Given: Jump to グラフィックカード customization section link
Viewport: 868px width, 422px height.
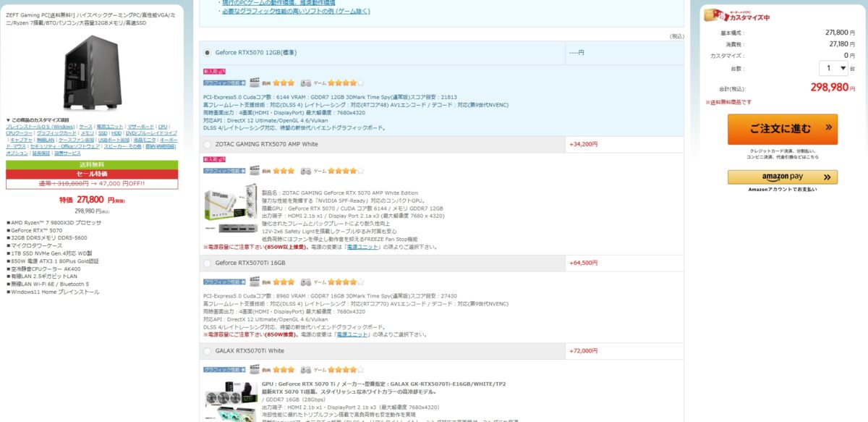Looking at the screenshot, I should point(56,133).
